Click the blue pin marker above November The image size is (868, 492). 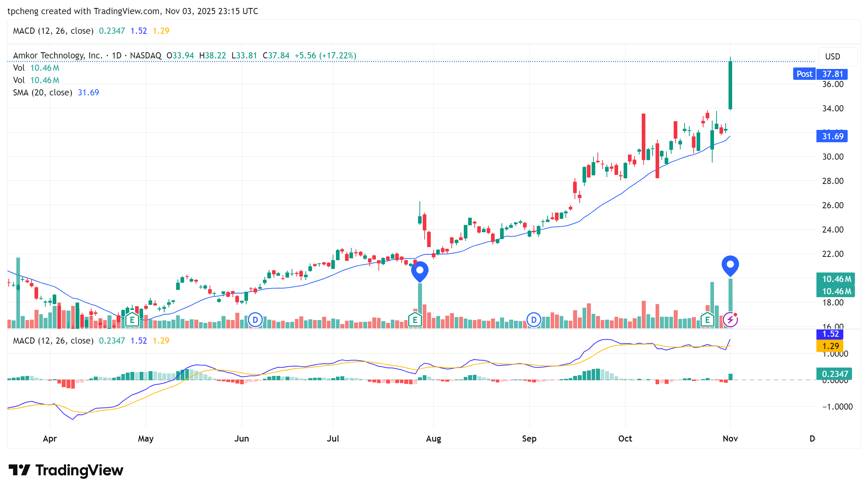click(x=730, y=265)
